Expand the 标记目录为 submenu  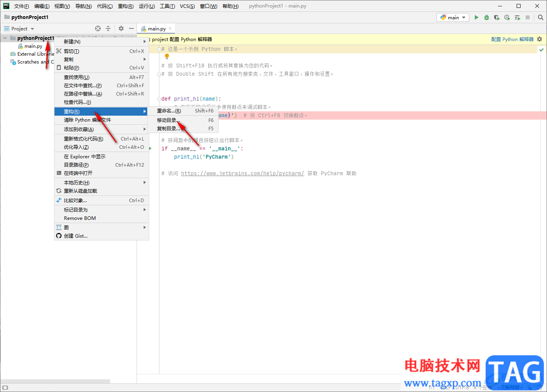coord(101,210)
